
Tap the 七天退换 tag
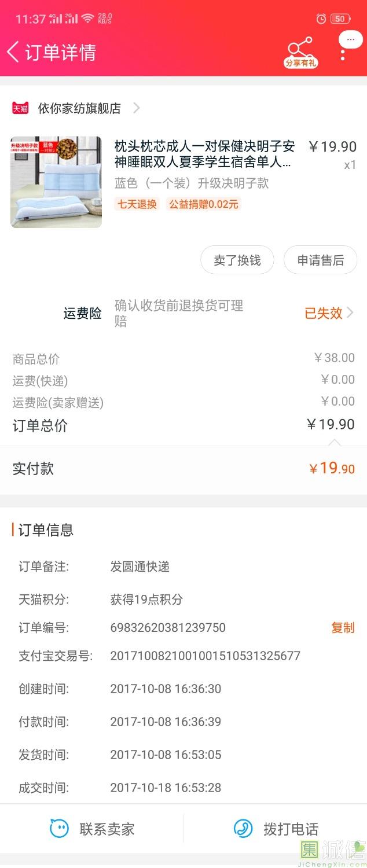click(137, 204)
